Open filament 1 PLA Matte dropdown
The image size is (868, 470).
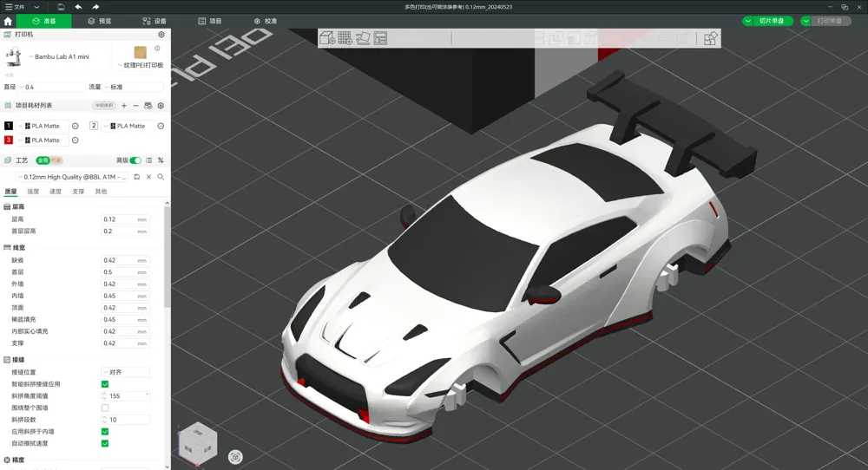tap(43, 126)
